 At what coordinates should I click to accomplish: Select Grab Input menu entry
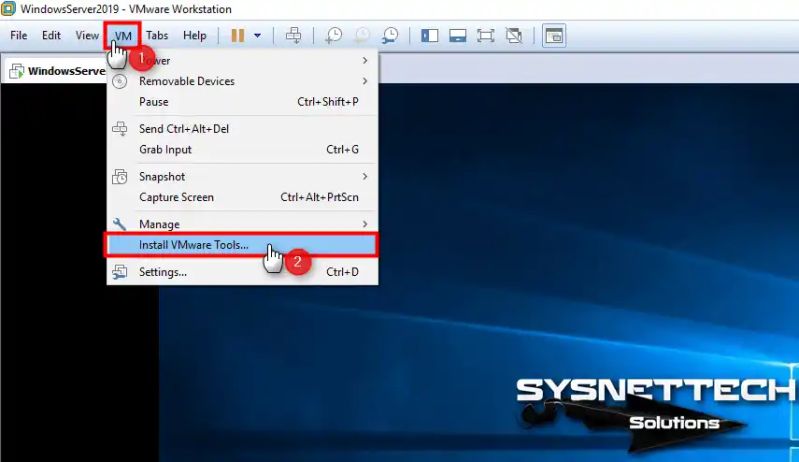[x=243, y=150]
